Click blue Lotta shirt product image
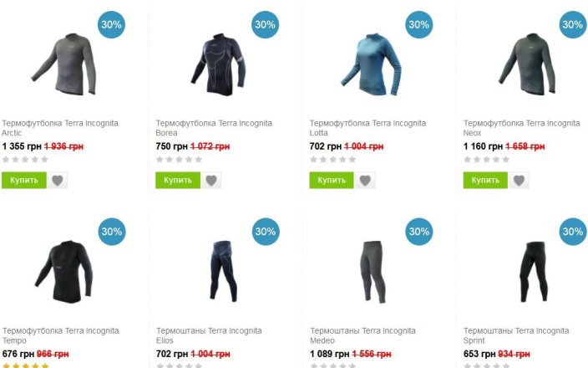This screenshot has width=588, height=368. point(371,64)
